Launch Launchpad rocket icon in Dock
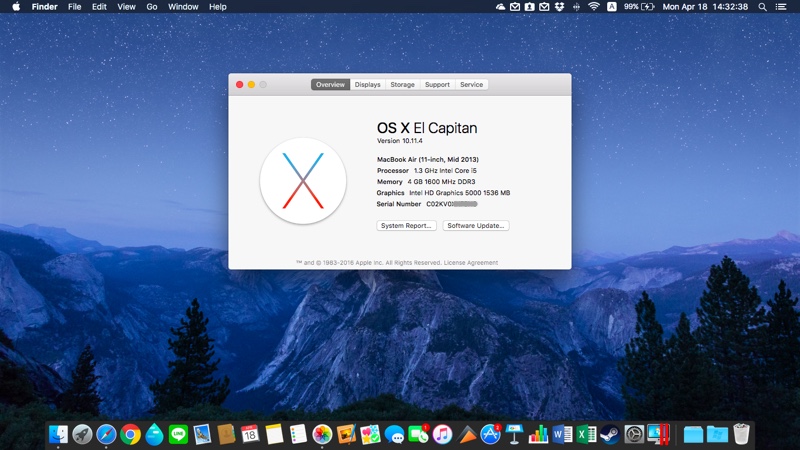Image resolution: width=800 pixels, height=450 pixels. [82, 435]
